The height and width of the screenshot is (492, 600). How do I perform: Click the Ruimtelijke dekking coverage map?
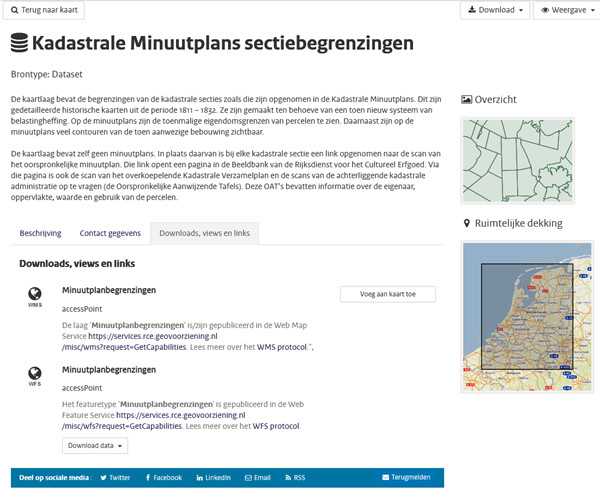(x=527, y=317)
